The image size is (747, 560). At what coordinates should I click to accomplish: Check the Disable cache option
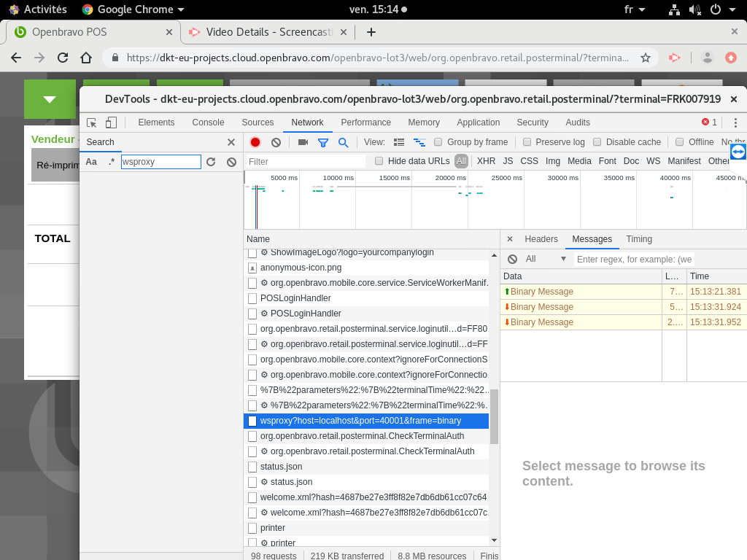597,142
